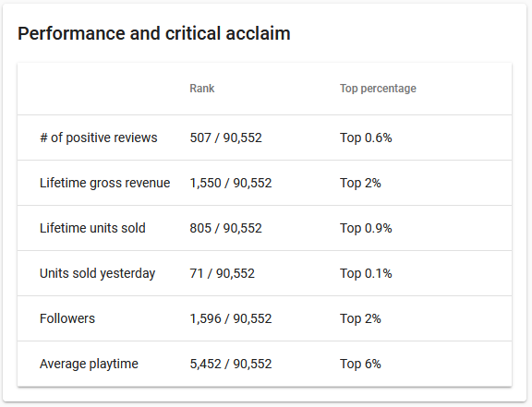Image resolution: width=532 pixels, height=407 pixels.
Task: Click the Rank column header
Action: point(202,89)
